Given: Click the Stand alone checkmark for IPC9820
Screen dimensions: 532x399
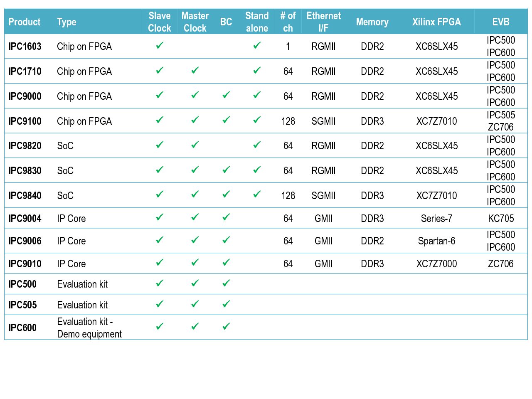Looking at the screenshot, I should pos(257,145).
